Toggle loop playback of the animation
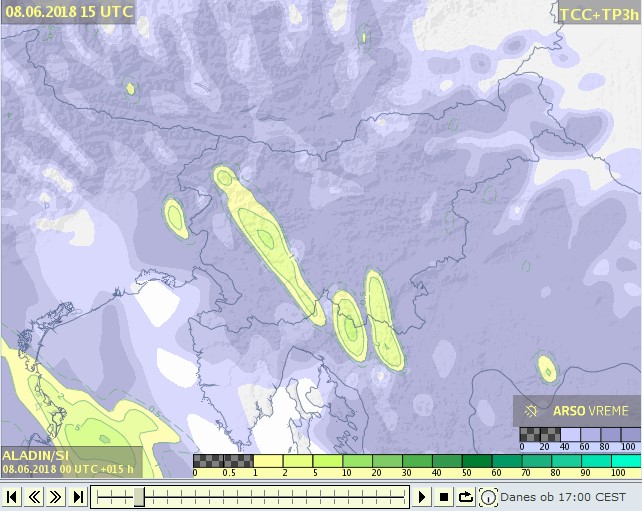The height and width of the screenshot is (511, 642). (x=466, y=497)
